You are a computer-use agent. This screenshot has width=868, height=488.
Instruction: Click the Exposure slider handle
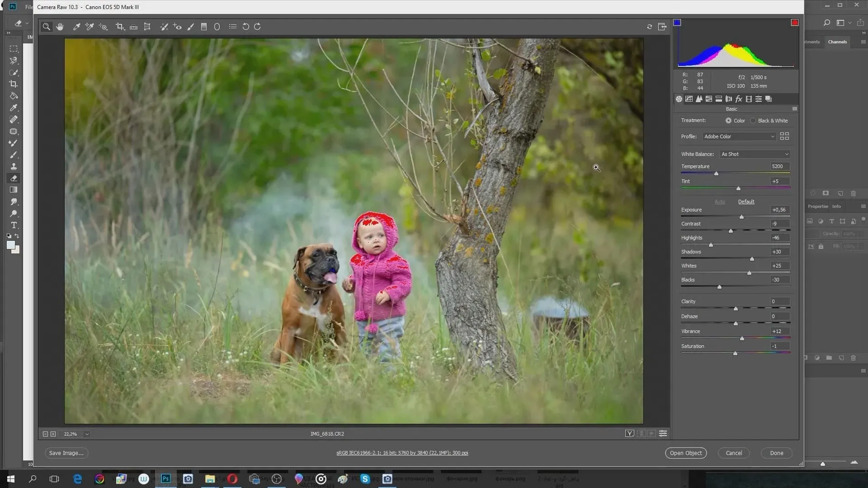[741, 217]
